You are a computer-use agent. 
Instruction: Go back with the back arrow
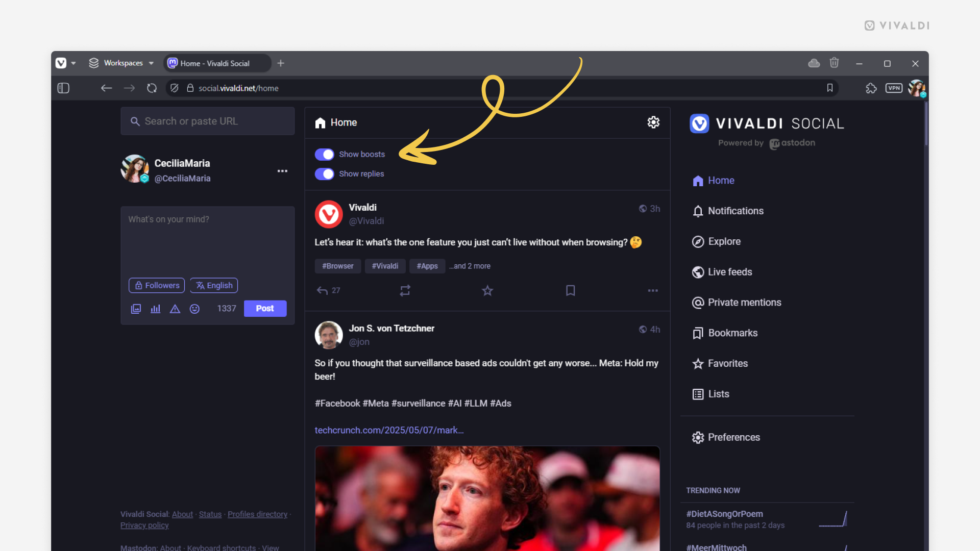pyautogui.click(x=106, y=88)
